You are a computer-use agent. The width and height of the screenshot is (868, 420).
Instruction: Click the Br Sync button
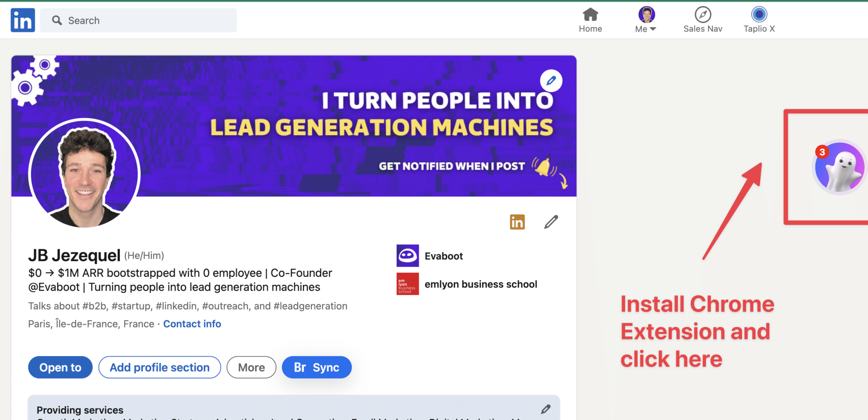[316, 367]
